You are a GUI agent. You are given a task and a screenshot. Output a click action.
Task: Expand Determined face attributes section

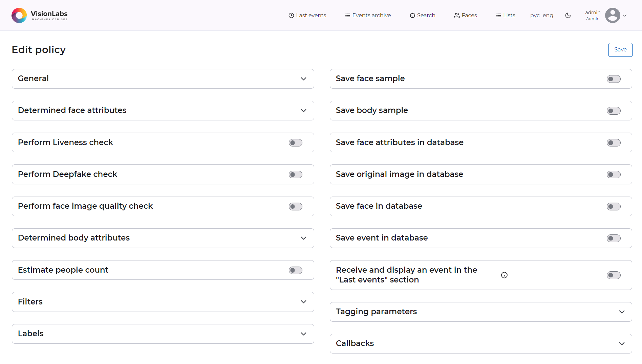pyautogui.click(x=303, y=111)
